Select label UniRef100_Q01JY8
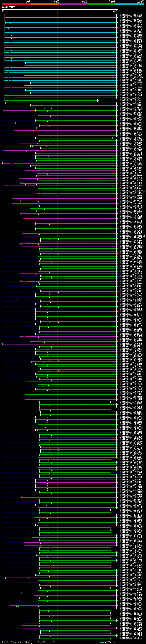 click(x=131, y=67)
